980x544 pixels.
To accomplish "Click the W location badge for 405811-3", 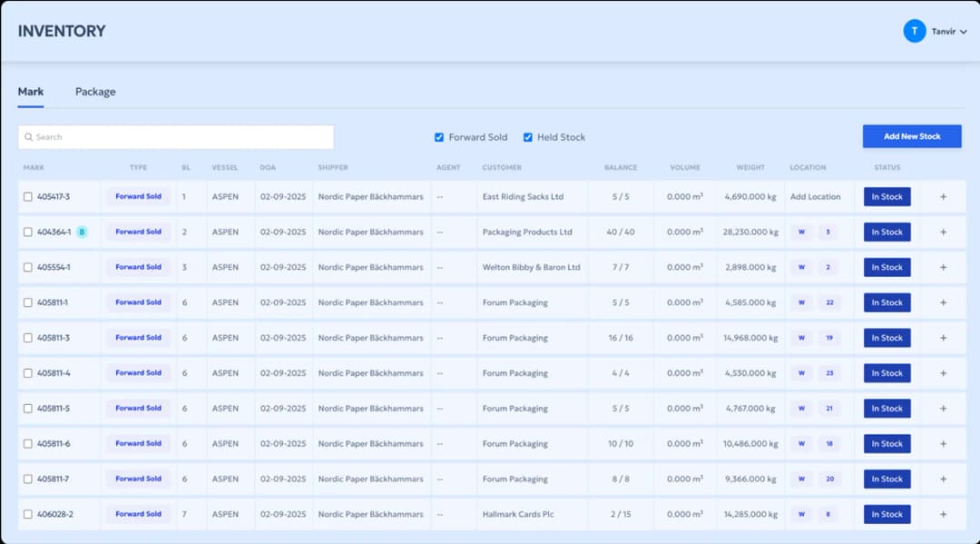I will [801, 338].
